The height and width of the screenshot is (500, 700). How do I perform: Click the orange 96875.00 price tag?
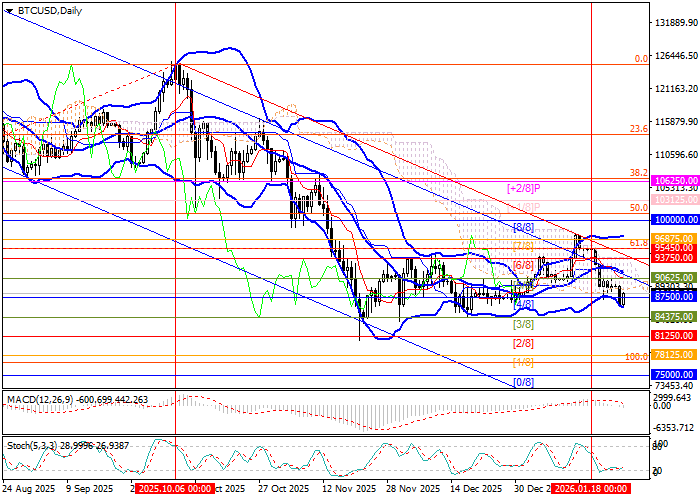pos(673,238)
